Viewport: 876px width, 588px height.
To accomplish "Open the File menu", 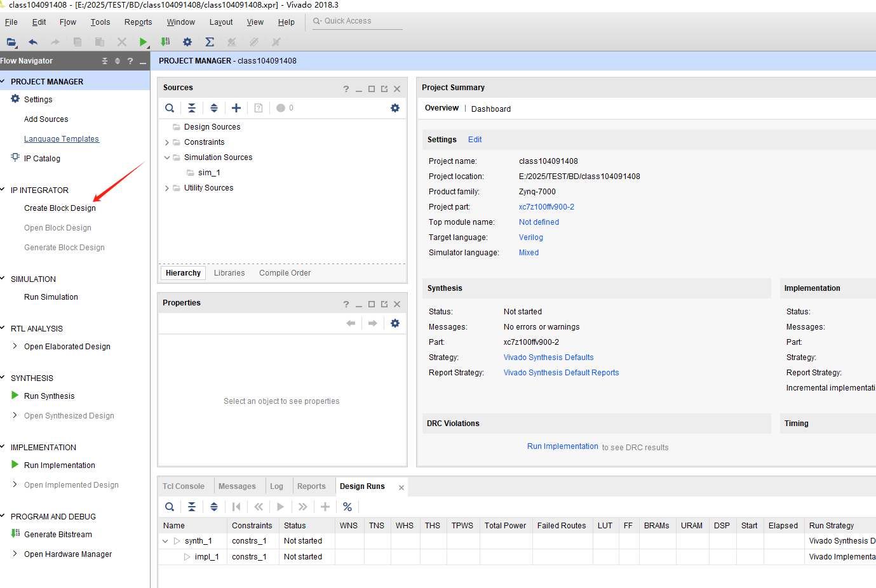I will tap(11, 22).
